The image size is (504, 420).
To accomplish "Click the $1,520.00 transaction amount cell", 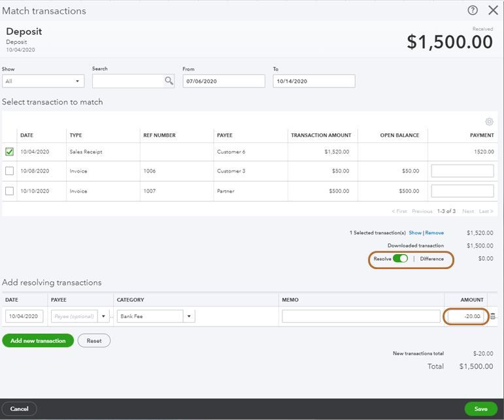I will tap(337, 152).
